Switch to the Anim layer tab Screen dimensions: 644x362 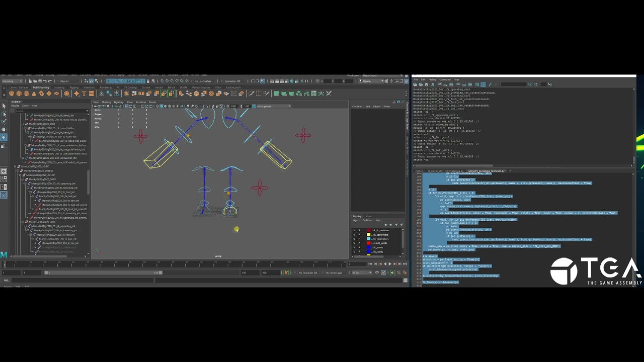point(369,216)
